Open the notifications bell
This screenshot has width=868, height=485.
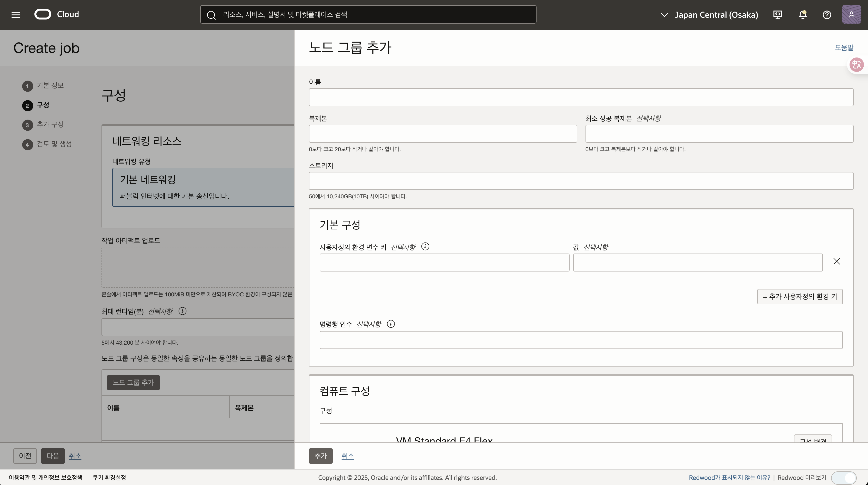click(x=803, y=15)
